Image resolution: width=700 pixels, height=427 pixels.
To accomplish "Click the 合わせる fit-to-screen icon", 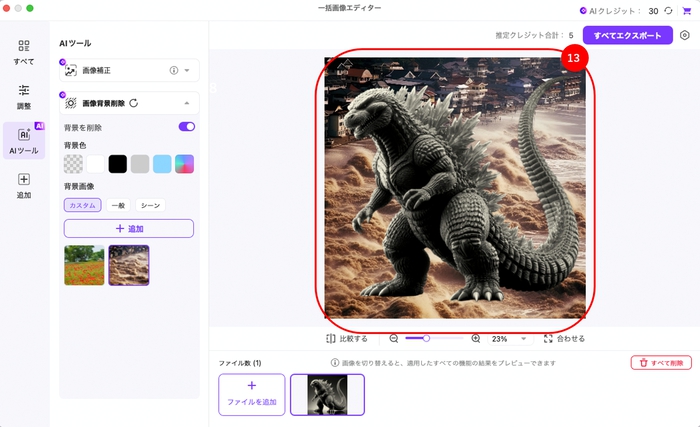I will tap(548, 339).
